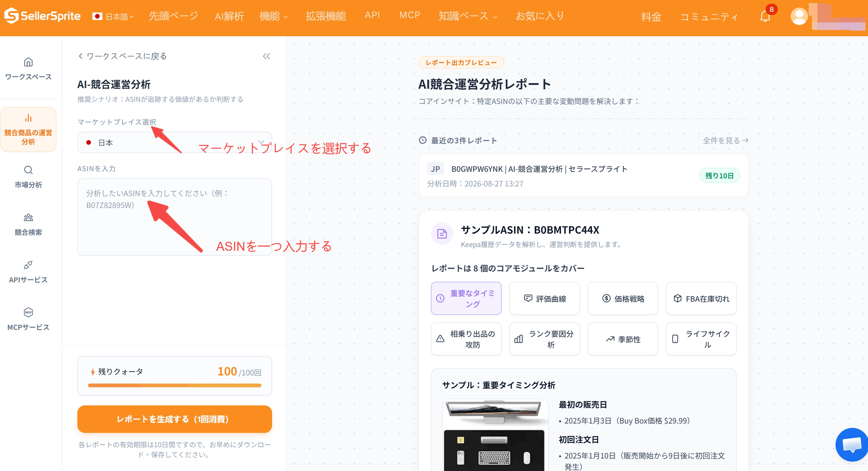Viewport: 868px width, 471px height.
Task: Click the sample product thumbnail image
Action: pyautogui.click(x=495, y=435)
